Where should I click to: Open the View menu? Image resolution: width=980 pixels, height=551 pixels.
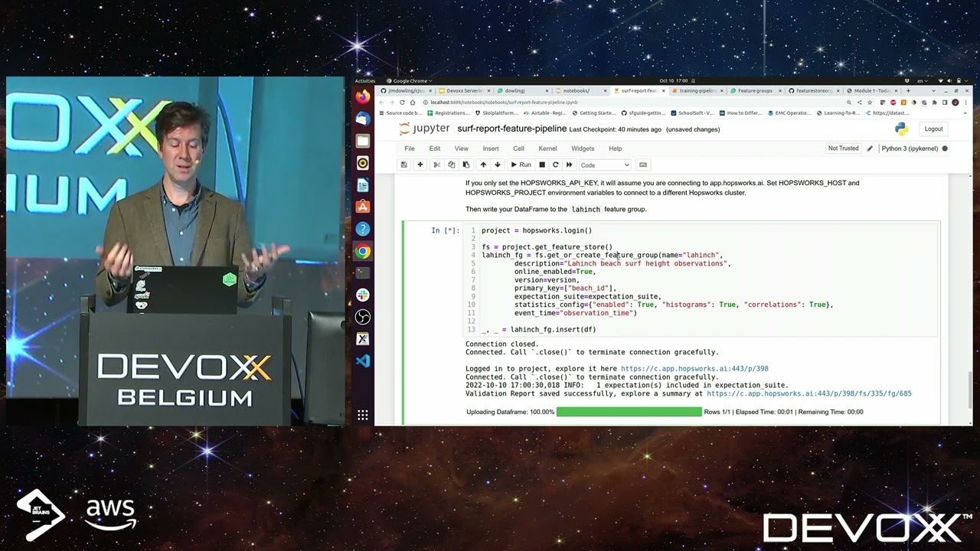click(x=461, y=148)
